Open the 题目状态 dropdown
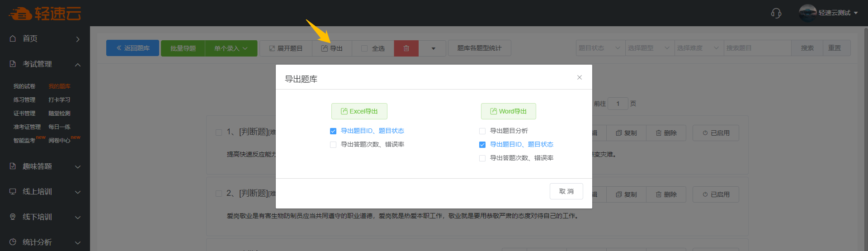Screen dimensions: 868x251 (x=600, y=48)
